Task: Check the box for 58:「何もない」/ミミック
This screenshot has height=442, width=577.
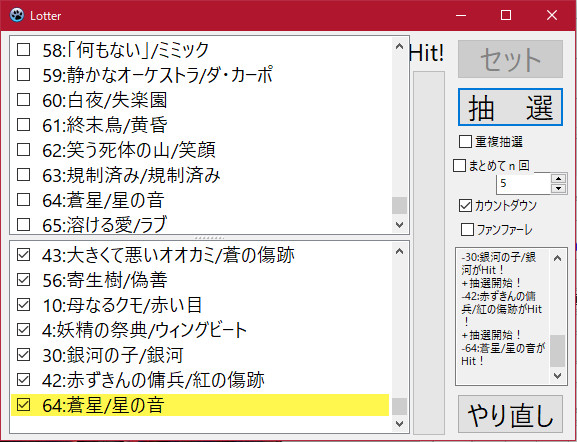Action: 24,49
